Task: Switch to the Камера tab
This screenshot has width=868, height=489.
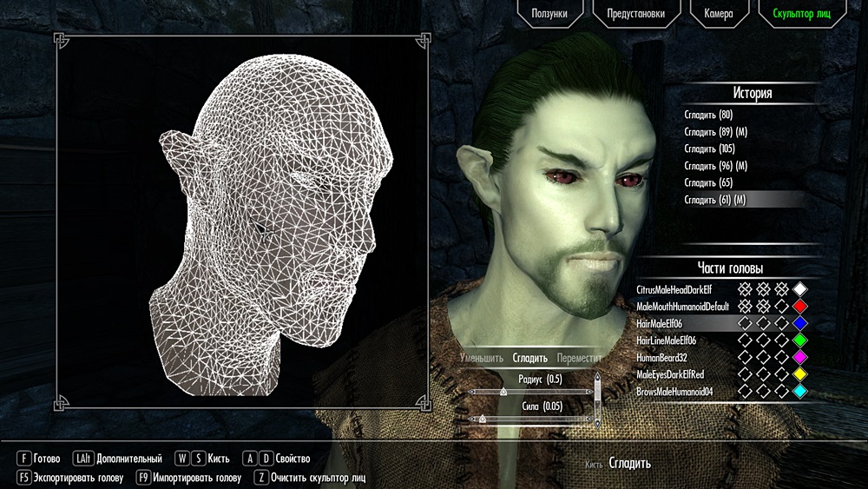Action: tap(719, 13)
